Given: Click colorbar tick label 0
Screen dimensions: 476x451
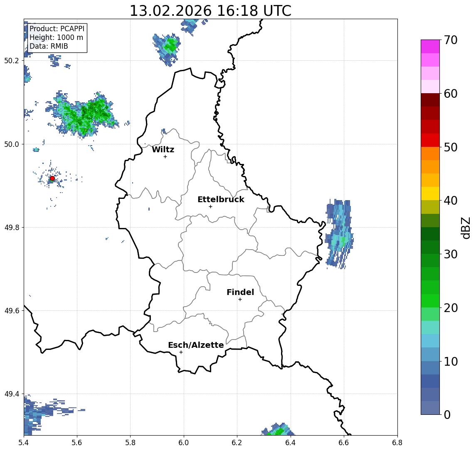Looking at the screenshot, I should (x=447, y=414).
